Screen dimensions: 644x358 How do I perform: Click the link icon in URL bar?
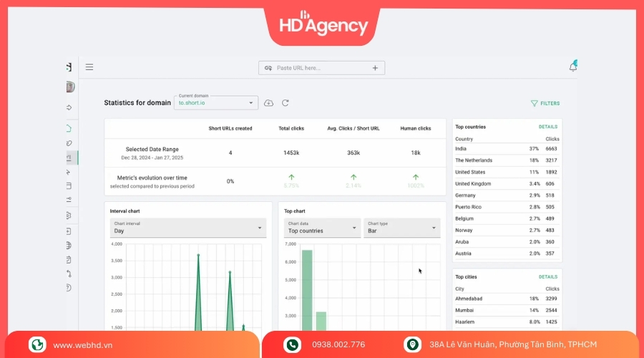268,68
